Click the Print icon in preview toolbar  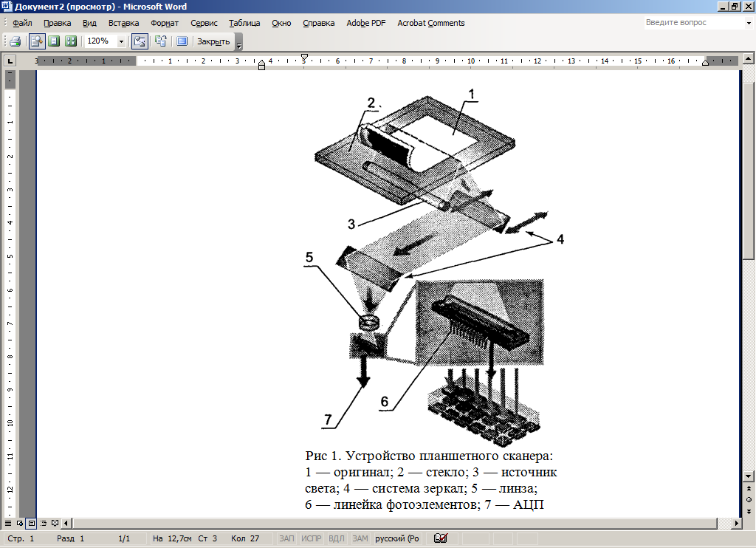click(15, 41)
